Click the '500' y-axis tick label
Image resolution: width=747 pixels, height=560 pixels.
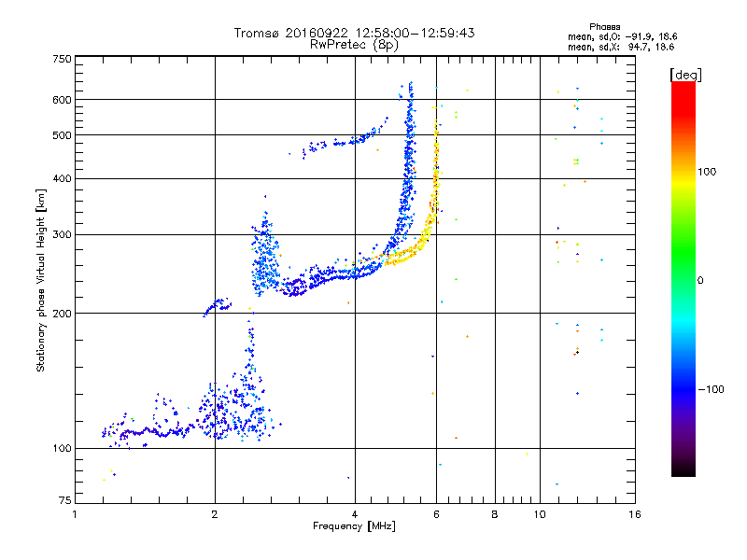[62, 135]
